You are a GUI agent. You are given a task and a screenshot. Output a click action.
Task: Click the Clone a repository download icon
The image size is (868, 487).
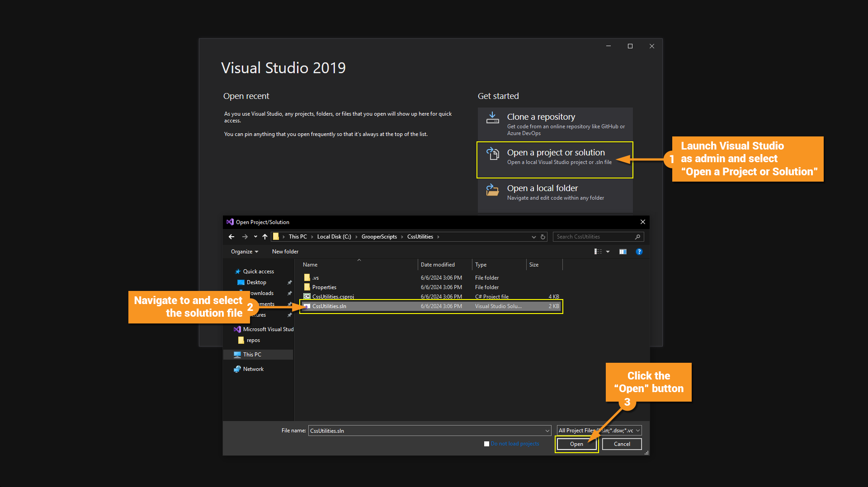tap(492, 118)
